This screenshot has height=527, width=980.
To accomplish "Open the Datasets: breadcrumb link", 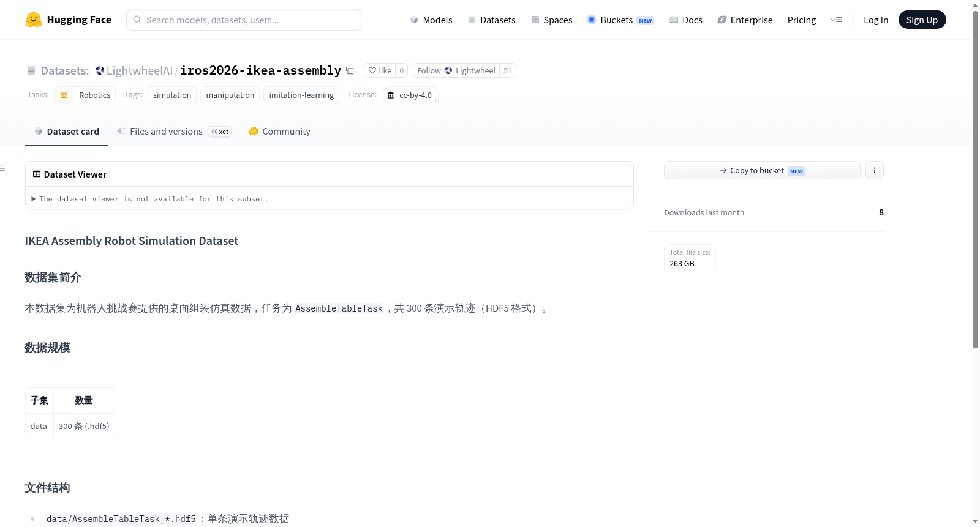I will tap(65, 70).
